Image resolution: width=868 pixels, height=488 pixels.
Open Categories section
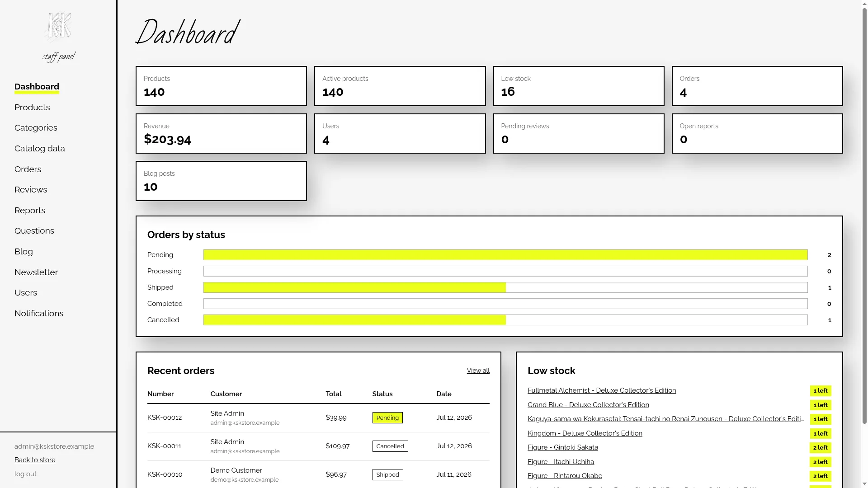[x=36, y=128]
